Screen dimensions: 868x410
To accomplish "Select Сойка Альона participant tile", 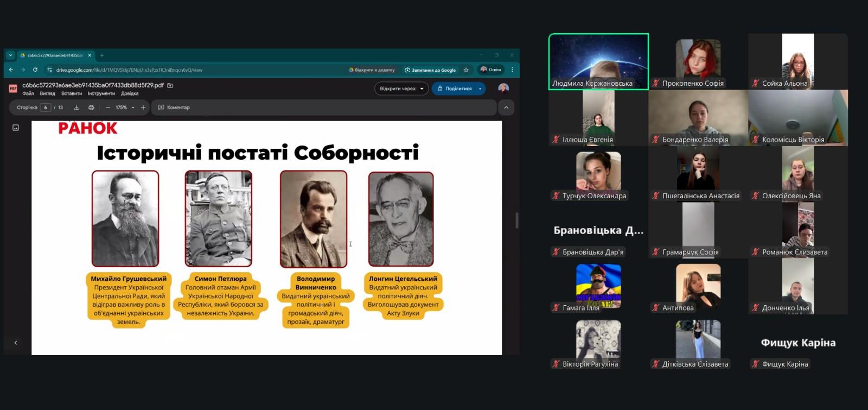I will click(798, 61).
